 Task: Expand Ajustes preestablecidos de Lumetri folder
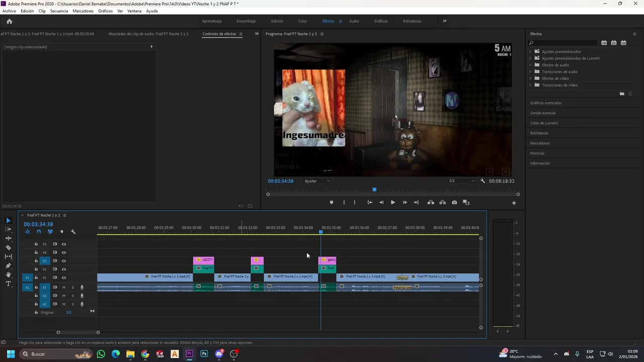pyautogui.click(x=530, y=58)
